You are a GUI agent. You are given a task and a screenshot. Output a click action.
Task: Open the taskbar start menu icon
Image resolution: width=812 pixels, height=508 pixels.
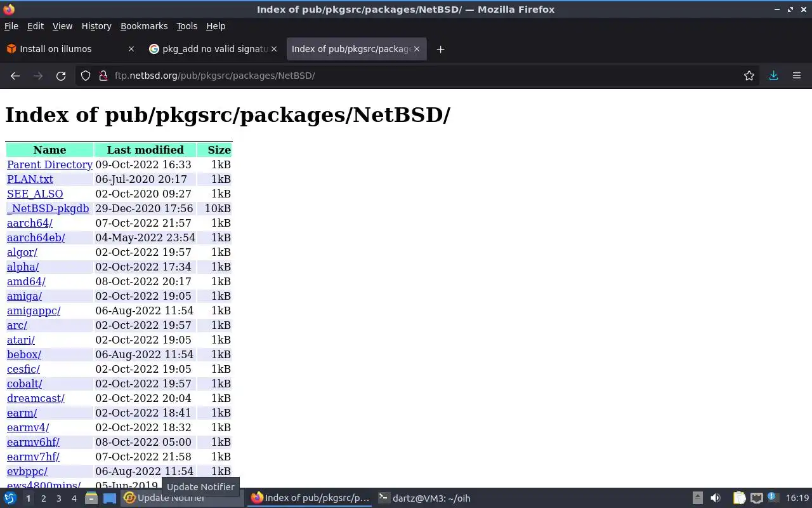(10, 498)
